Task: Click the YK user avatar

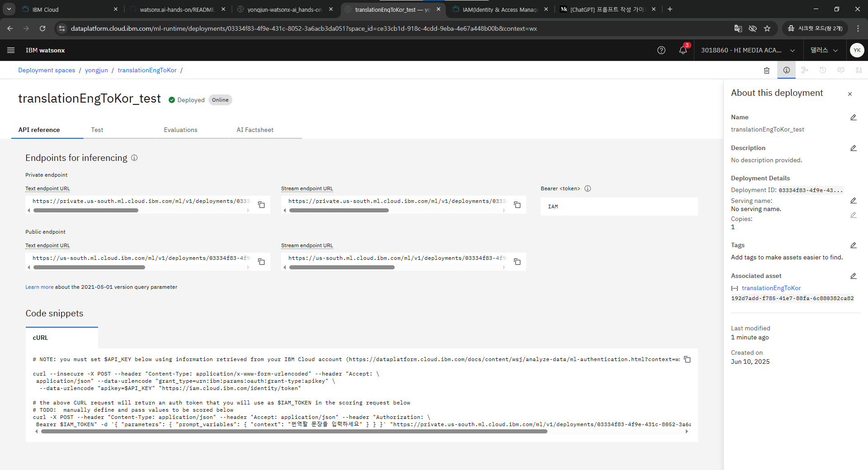Action: tap(857, 50)
